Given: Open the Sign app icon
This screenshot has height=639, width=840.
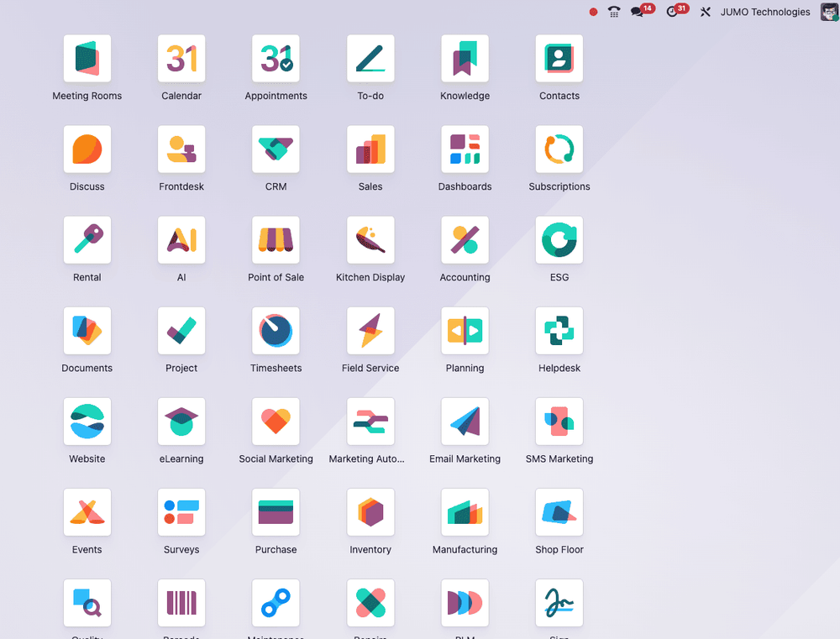Looking at the screenshot, I should [559, 603].
